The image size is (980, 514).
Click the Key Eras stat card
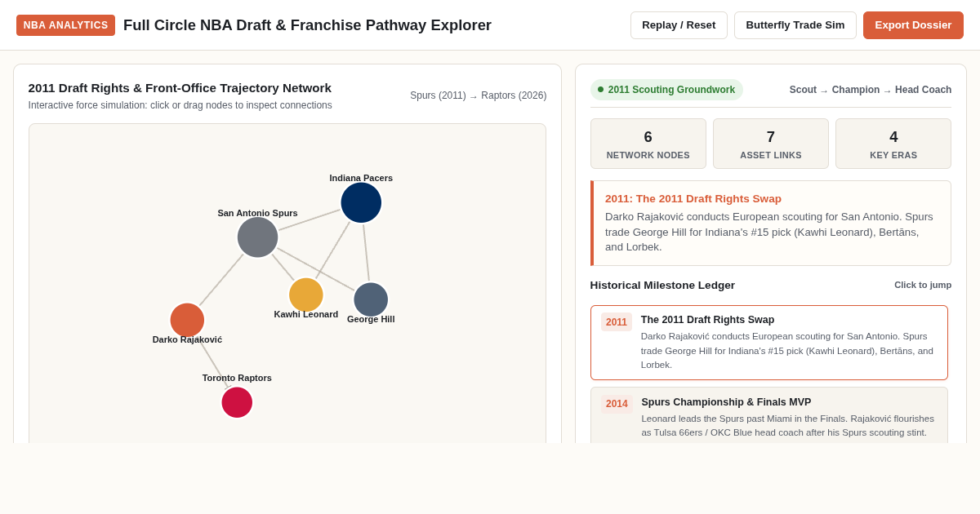click(x=893, y=144)
